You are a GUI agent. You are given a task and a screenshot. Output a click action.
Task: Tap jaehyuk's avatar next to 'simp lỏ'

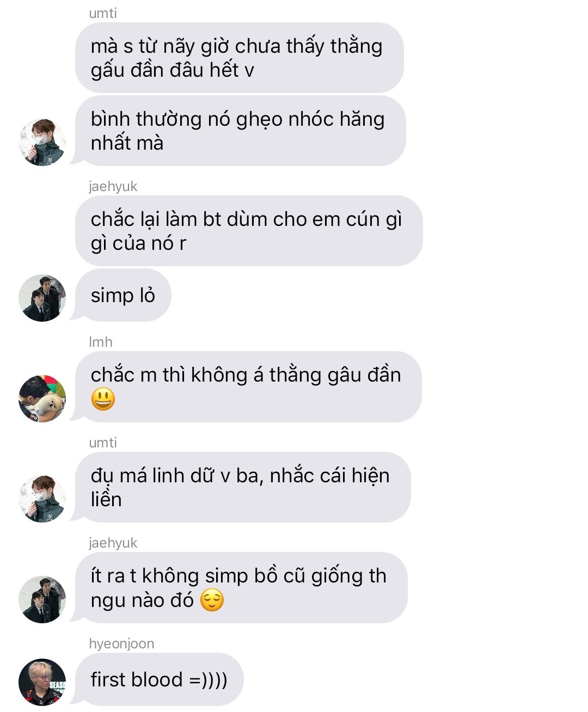click(42, 298)
